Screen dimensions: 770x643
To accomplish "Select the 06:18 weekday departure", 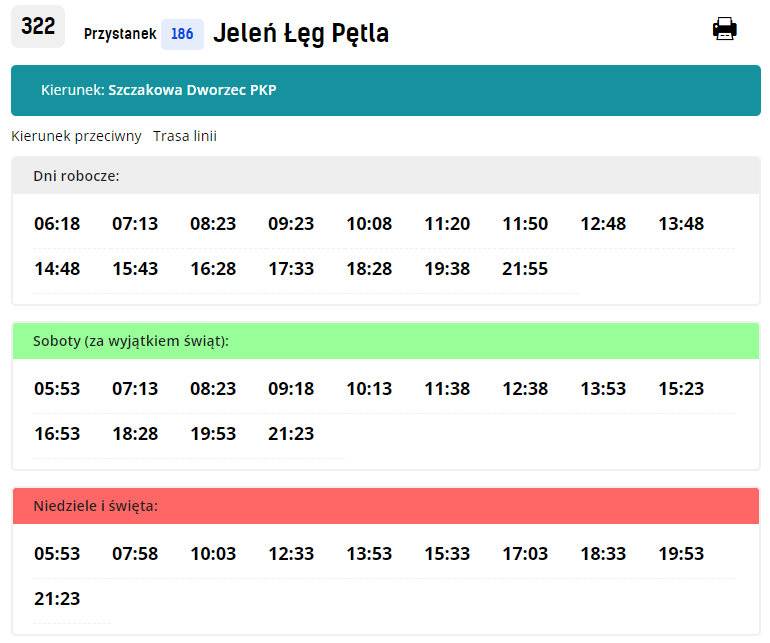I will pos(57,224).
